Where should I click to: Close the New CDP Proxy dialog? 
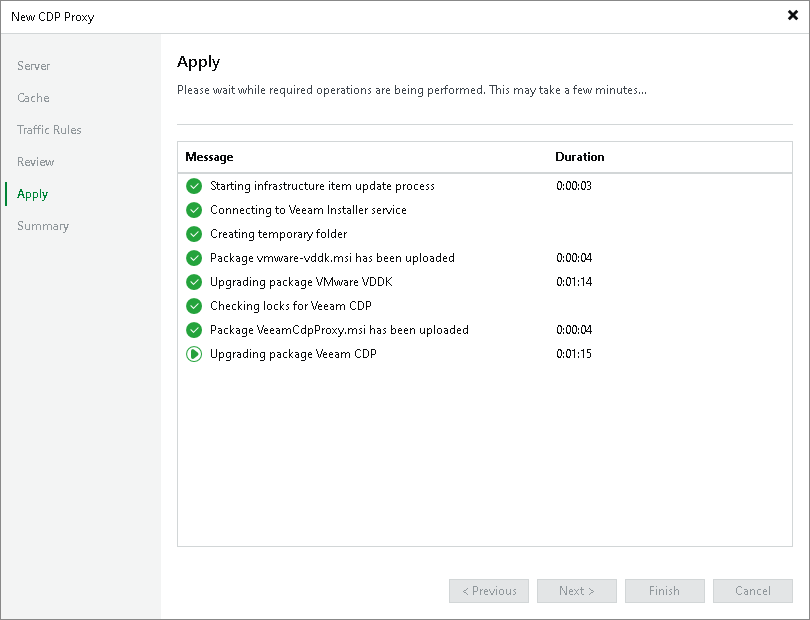point(792,16)
